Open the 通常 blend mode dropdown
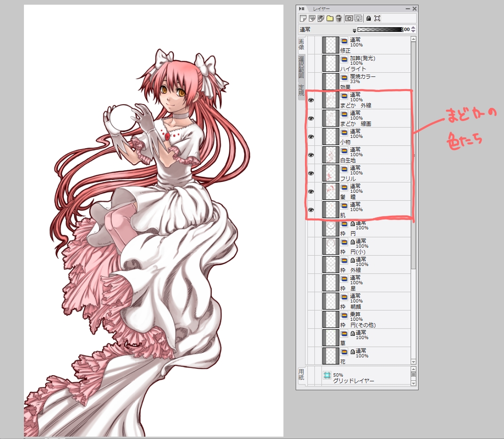The width and height of the screenshot is (504, 439). (327, 30)
